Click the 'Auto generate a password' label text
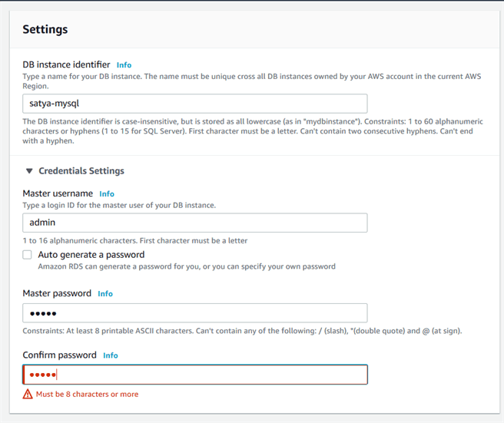The image size is (504, 423). coord(91,255)
